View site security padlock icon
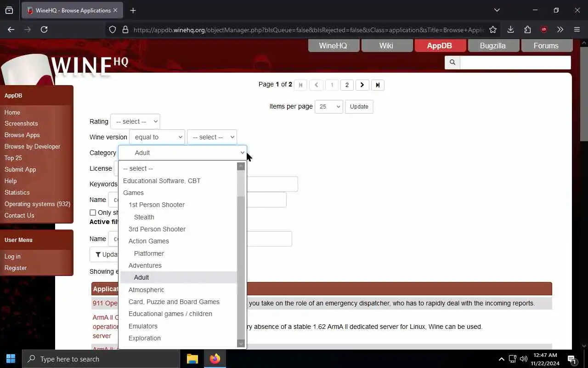Image resolution: width=588 pixels, height=368 pixels. 125,29
